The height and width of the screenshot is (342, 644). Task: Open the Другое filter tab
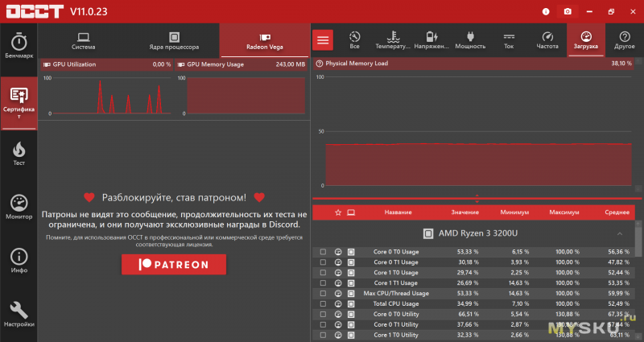pyautogui.click(x=625, y=39)
